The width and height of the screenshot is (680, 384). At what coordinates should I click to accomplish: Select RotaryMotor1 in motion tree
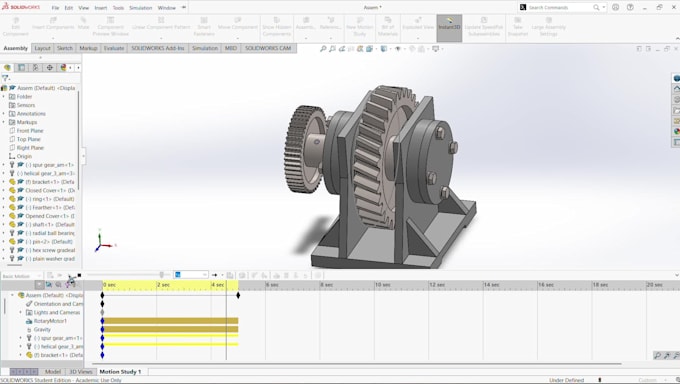pos(50,321)
